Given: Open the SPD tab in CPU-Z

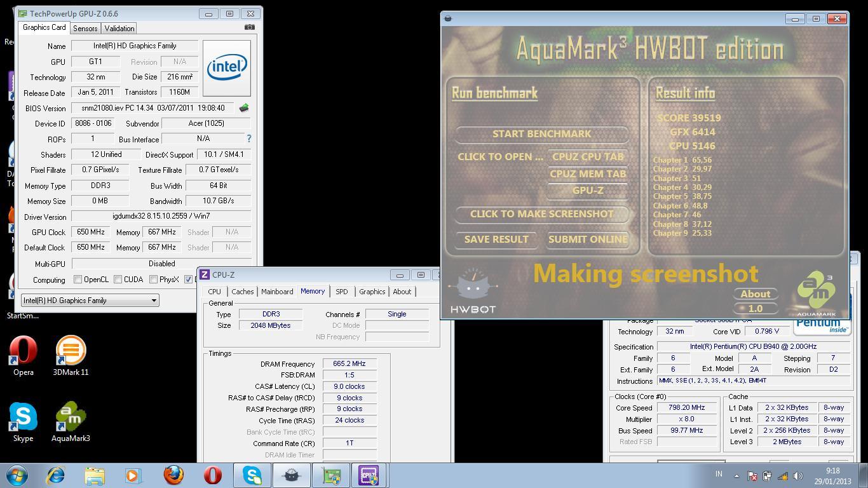Looking at the screenshot, I should click(342, 292).
